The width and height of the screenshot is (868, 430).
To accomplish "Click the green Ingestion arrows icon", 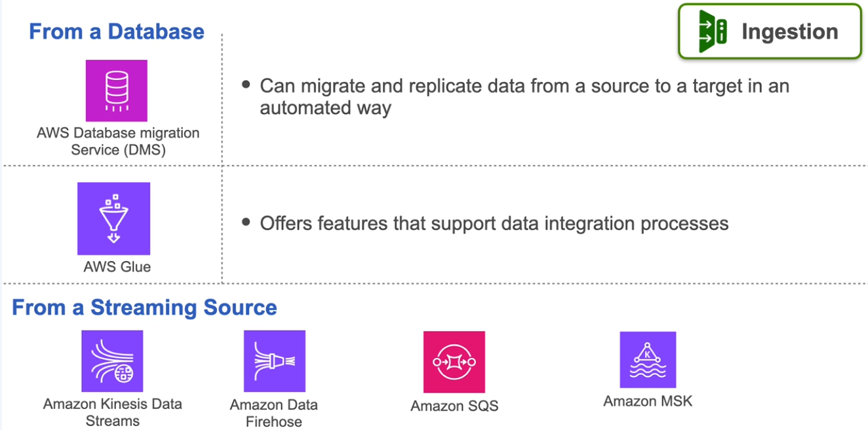I will [713, 31].
